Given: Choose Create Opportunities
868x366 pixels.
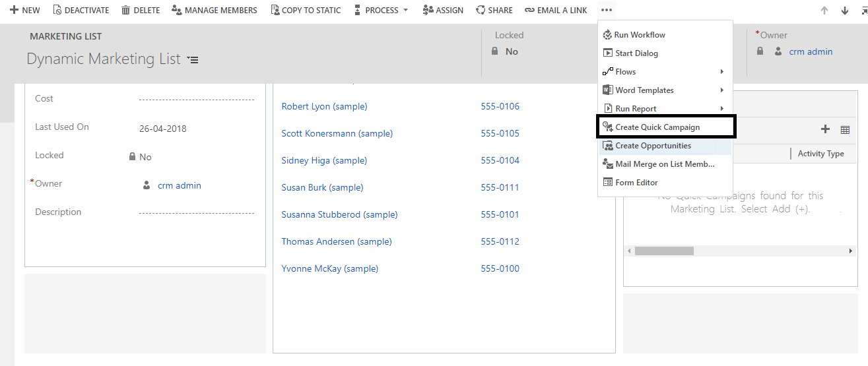Looking at the screenshot, I should click(665, 146).
